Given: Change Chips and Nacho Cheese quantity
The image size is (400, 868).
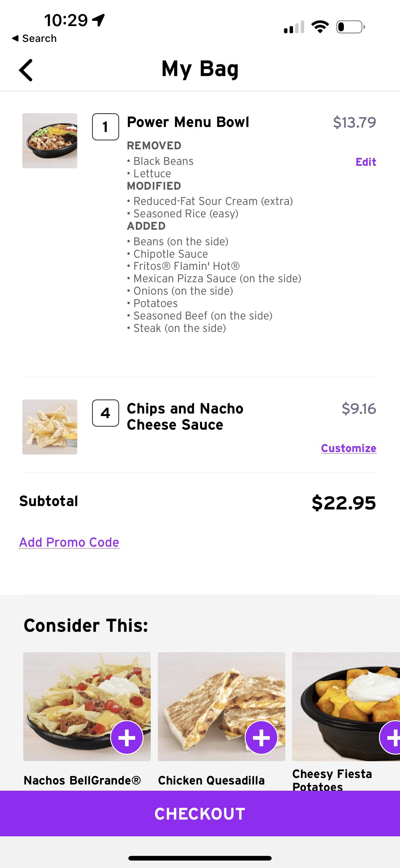Looking at the screenshot, I should (105, 413).
